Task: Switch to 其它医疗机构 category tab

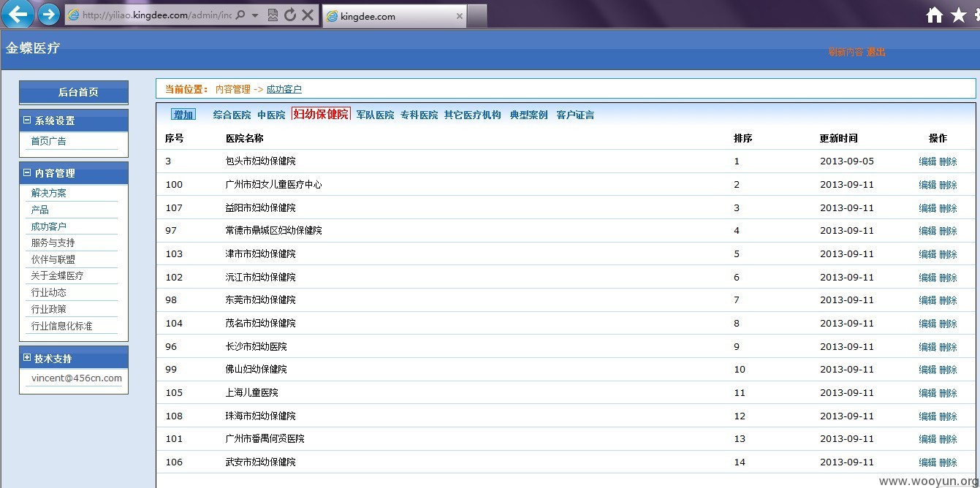Action: coord(473,115)
